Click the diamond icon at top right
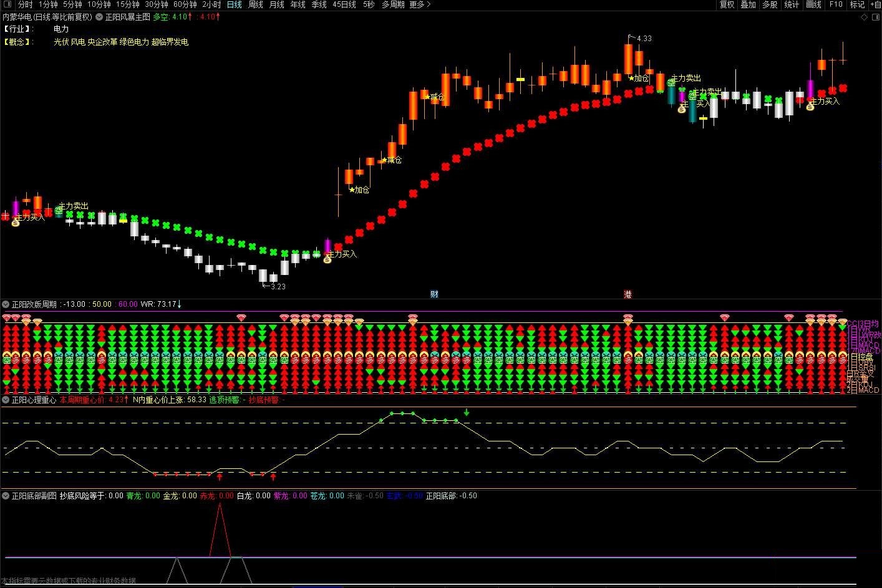This screenshot has width=882, height=588. 864,17
